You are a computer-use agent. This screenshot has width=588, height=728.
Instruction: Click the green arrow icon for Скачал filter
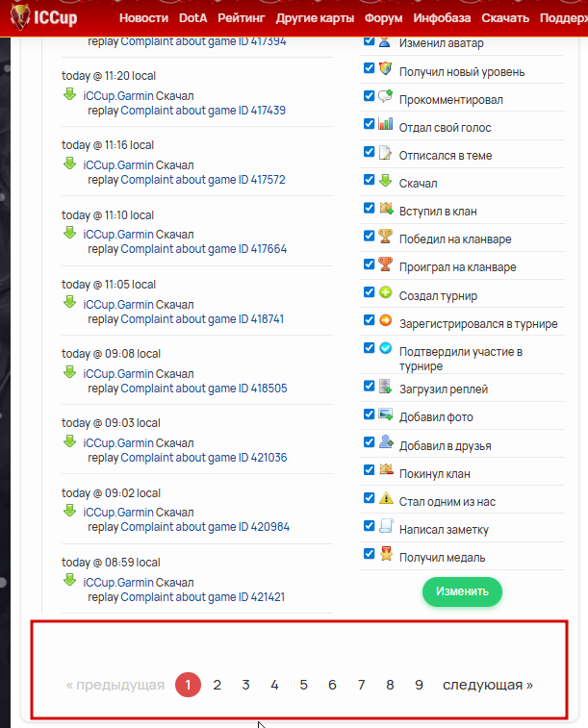pyautogui.click(x=386, y=180)
